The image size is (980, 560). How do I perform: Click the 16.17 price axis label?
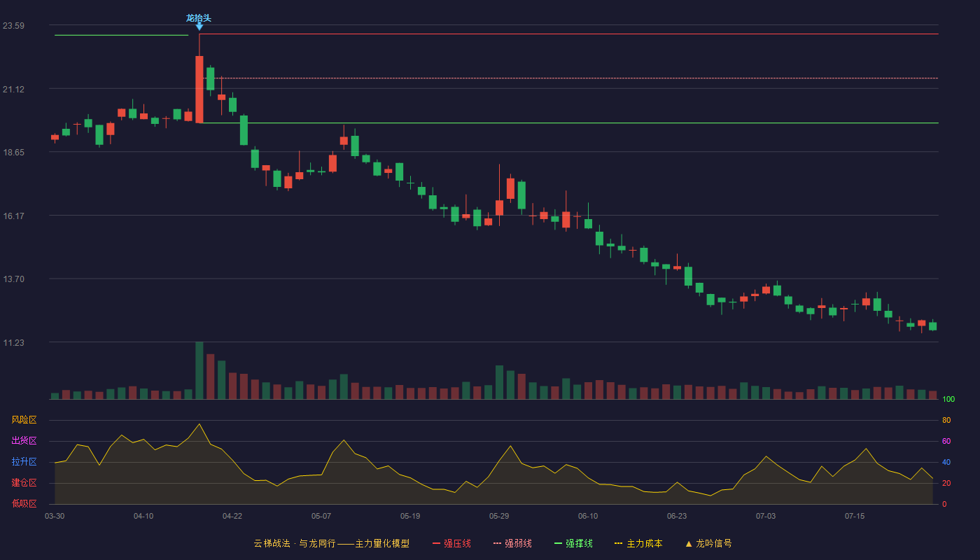[13, 216]
